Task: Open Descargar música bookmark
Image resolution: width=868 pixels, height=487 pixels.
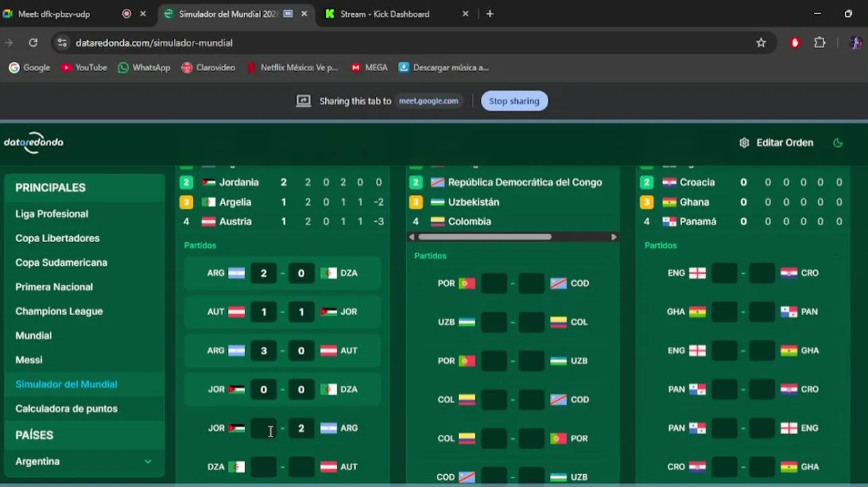Action: pos(443,68)
